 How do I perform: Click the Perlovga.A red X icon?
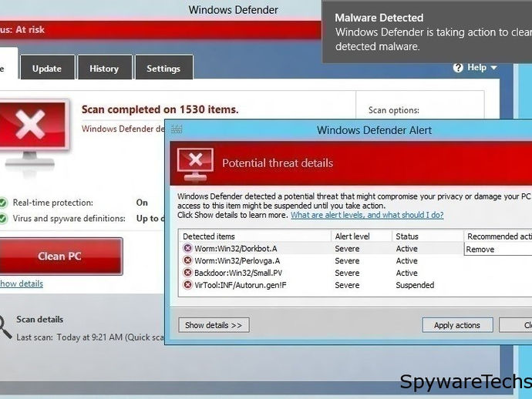pyautogui.click(x=187, y=260)
